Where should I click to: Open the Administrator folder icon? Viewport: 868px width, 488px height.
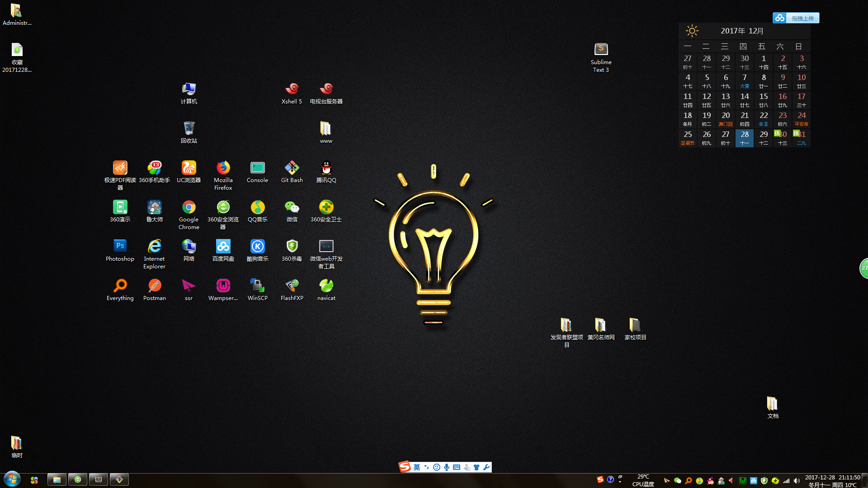coord(17,14)
